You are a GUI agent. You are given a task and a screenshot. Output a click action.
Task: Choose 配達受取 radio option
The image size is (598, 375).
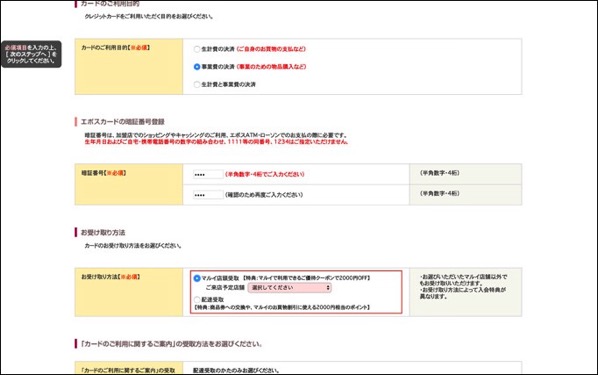pyautogui.click(x=197, y=299)
